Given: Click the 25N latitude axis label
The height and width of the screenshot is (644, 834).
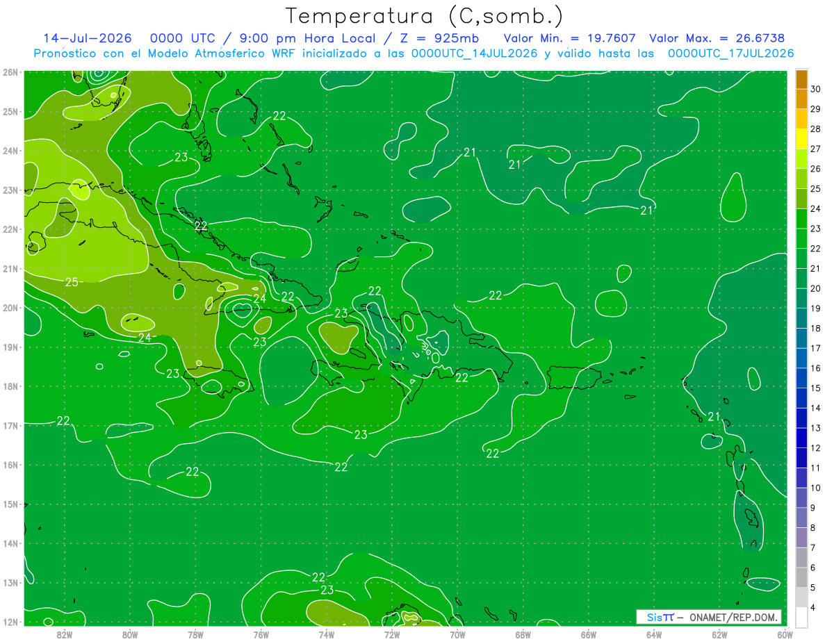Looking at the screenshot, I should [x=10, y=111].
